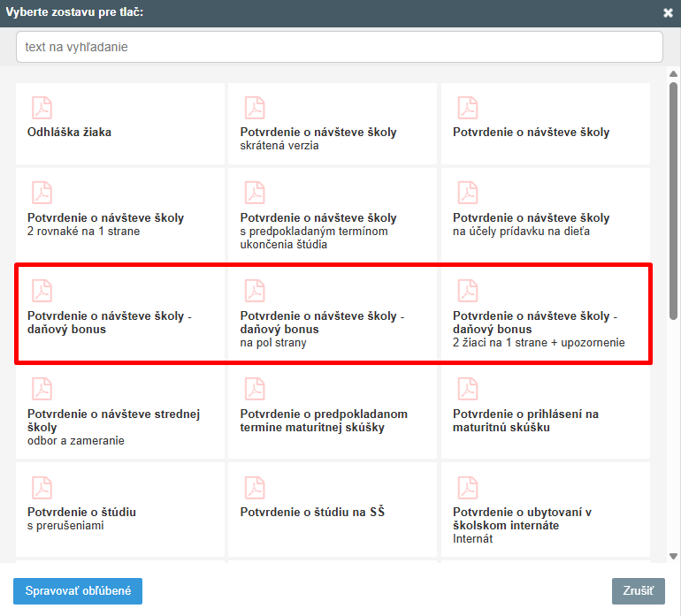Click '2 žiaci na 1 strane + upozornenie' text
This screenshot has width=681, height=616.
[539, 343]
